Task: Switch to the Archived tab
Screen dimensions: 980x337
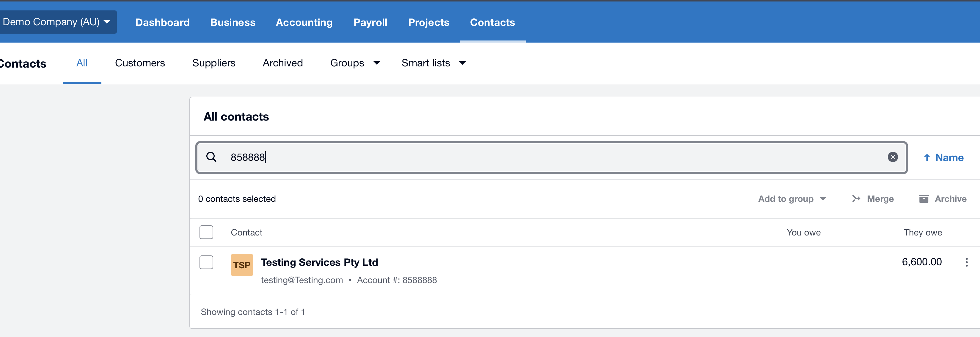Action: click(282, 63)
